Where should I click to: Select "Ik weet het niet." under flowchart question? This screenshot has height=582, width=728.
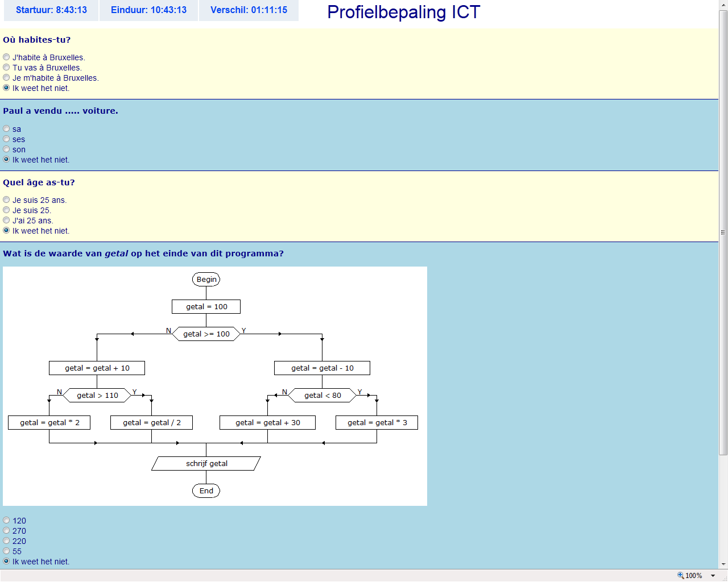(x=6, y=562)
